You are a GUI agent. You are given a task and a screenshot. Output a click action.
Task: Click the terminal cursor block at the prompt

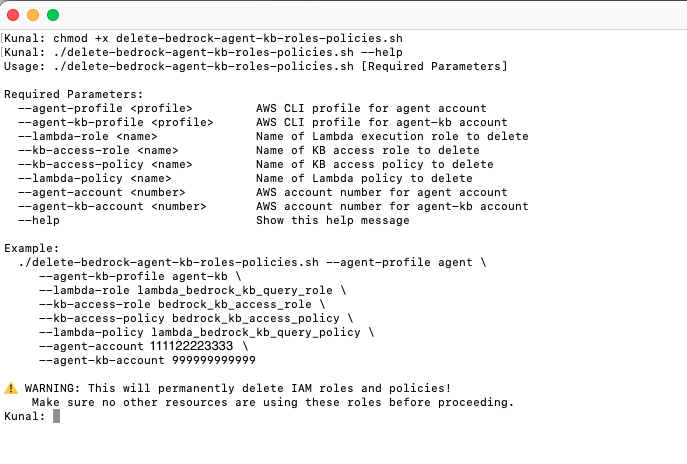(57, 416)
